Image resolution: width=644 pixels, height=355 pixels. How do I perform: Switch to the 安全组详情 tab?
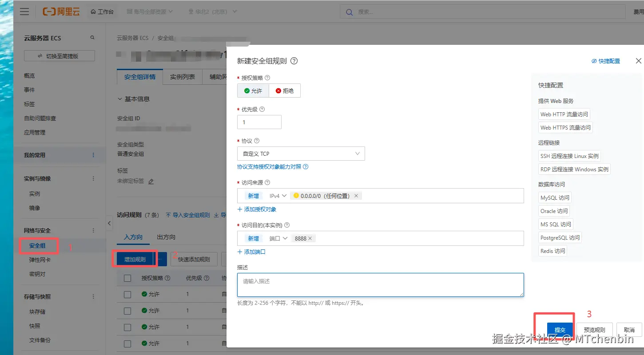140,77
